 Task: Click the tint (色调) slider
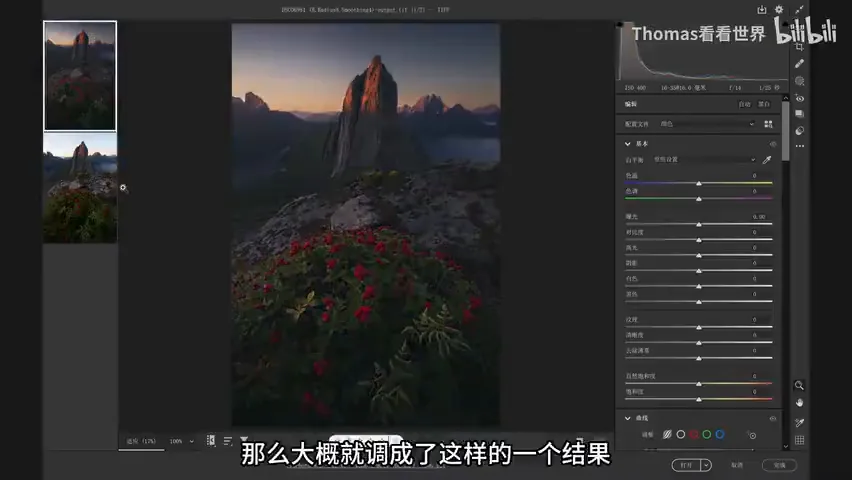pos(699,198)
